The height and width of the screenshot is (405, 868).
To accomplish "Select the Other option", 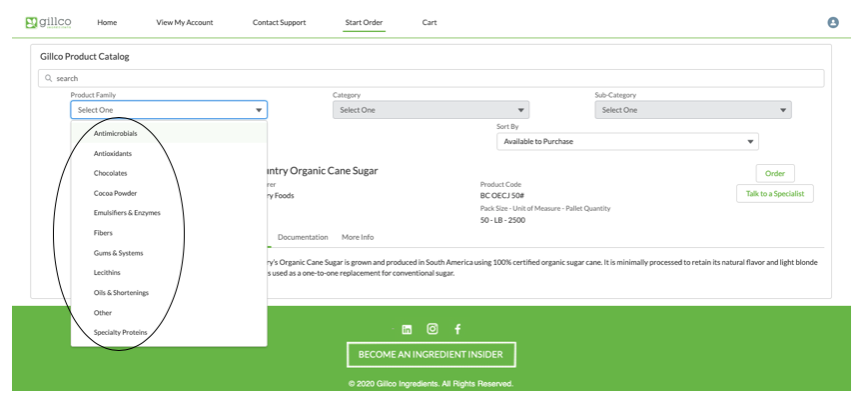I will pos(169,312).
